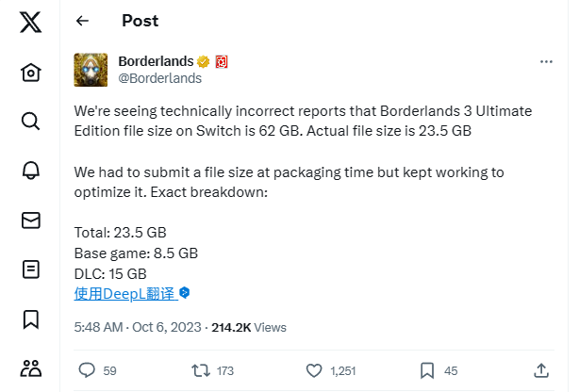Open Notifications bell icon
The image size is (579, 392).
coord(30,171)
